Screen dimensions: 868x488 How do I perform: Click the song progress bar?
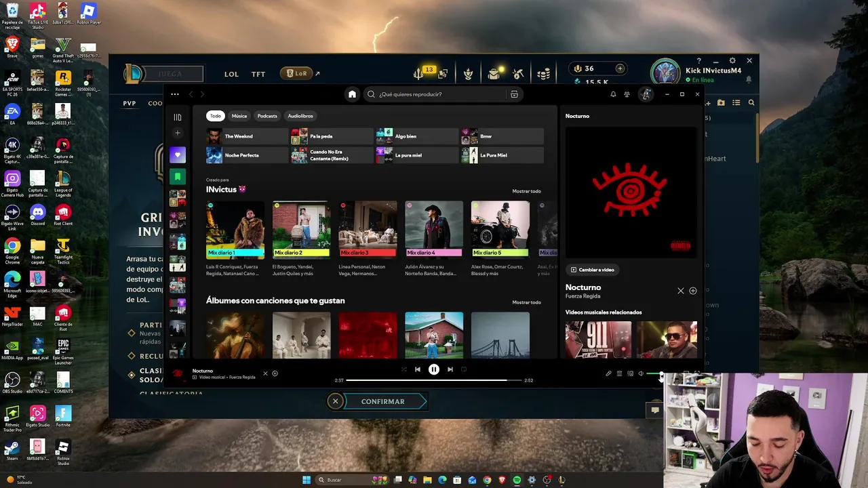click(434, 380)
